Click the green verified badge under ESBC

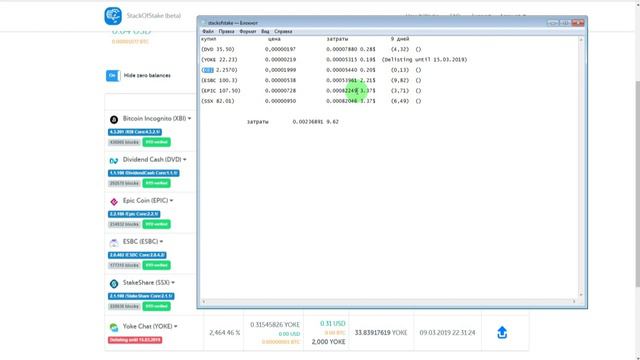[156, 265]
